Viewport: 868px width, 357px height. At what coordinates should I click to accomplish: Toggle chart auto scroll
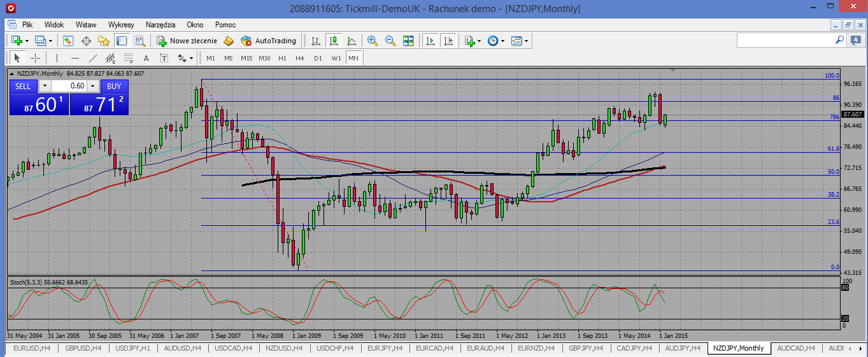coord(430,41)
